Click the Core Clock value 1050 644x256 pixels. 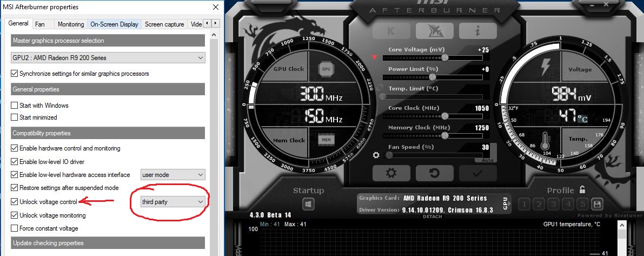pos(482,108)
